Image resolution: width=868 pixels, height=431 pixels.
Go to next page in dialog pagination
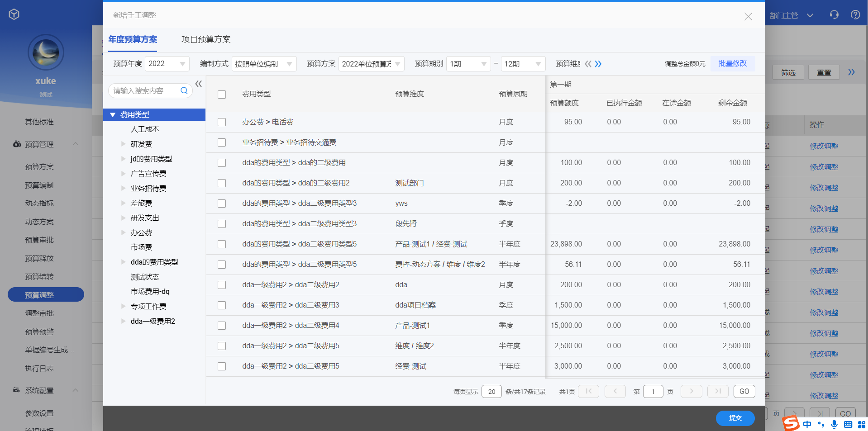[x=692, y=391]
